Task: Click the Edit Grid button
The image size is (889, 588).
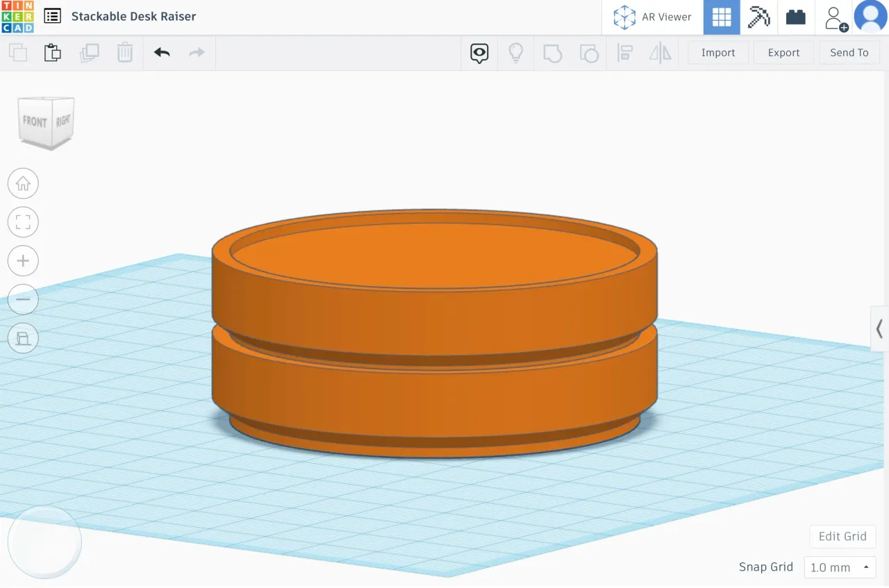Action: pyautogui.click(x=842, y=536)
